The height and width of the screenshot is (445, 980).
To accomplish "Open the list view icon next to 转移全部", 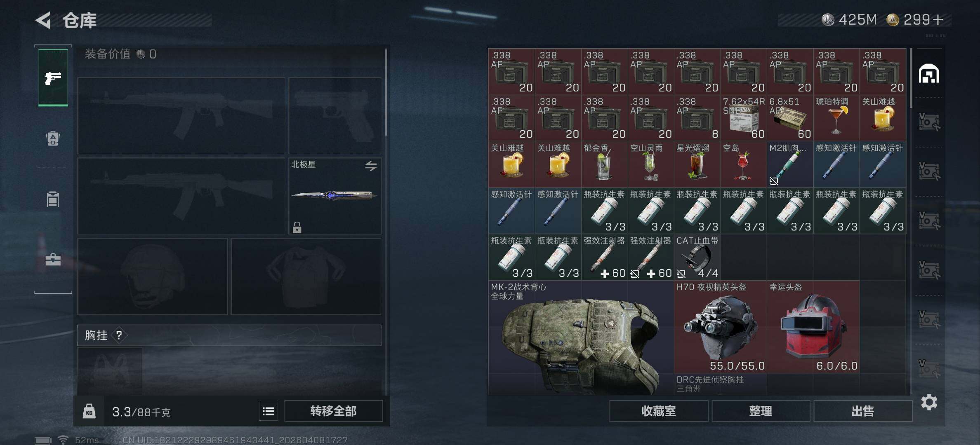I will 269,411.
